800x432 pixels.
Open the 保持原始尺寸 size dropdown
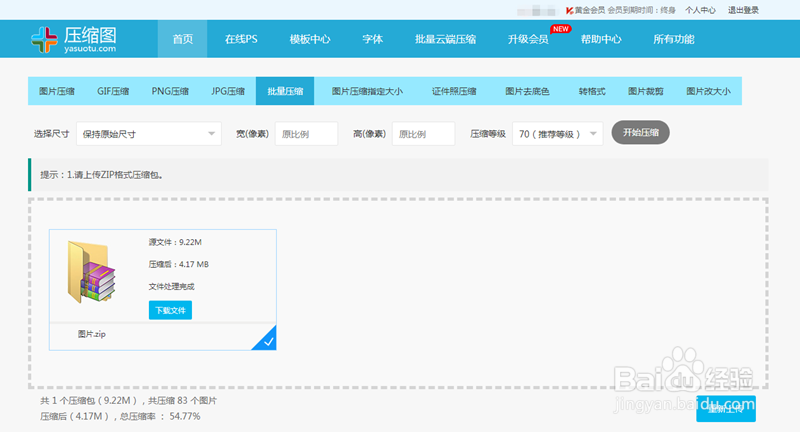coord(148,134)
